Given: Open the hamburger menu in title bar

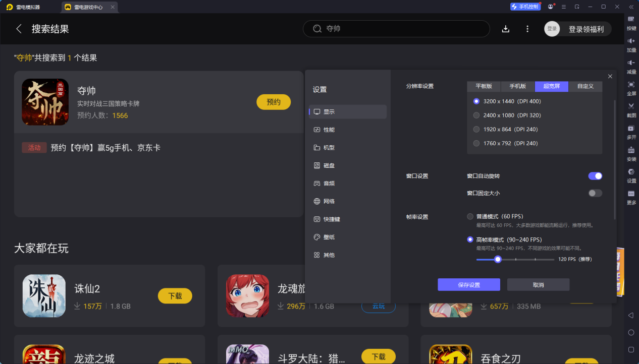Looking at the screenshot, I should [564, 7].
